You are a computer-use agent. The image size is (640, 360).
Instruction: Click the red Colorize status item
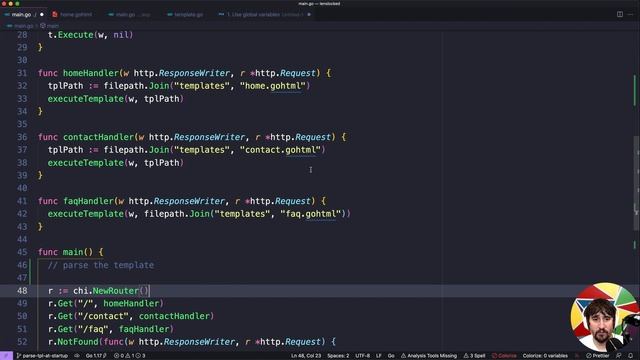click(504, 356)
